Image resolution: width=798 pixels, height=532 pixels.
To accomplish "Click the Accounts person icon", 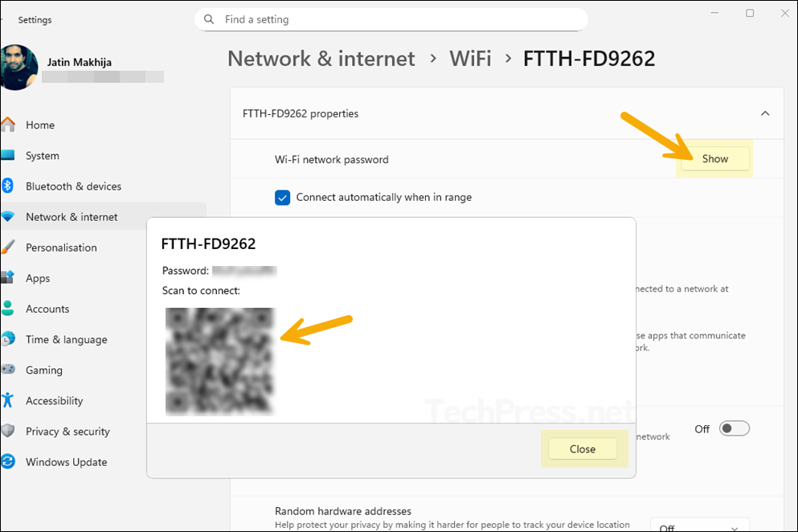I will (8, 309).
